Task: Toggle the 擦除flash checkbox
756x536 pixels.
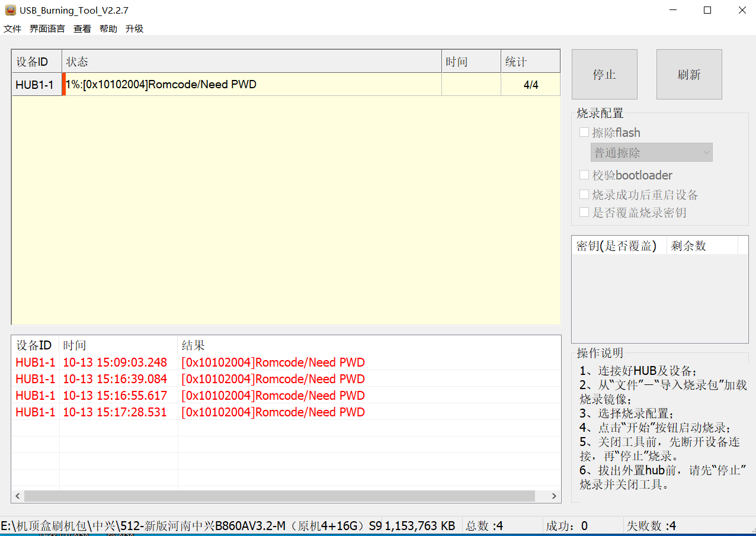Action: (584, 133)
